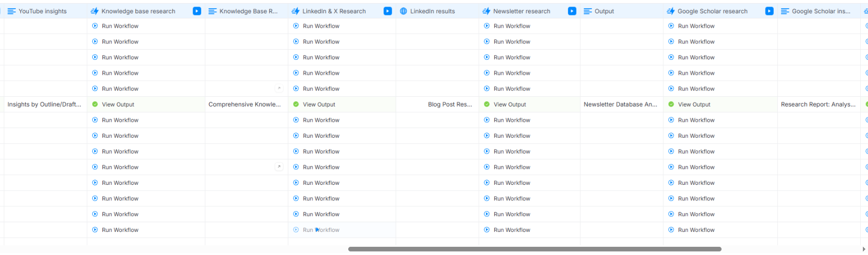Screen dimensions: 868x255
Task: Click the Knowledge Base R... column text icon
Action: [213, 11]
